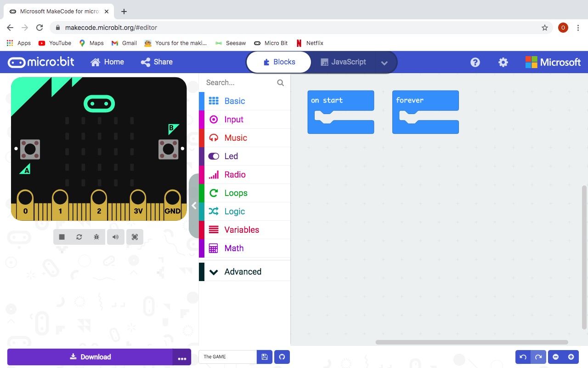
Task: Open the Variables blocks category
Action: coord(244,230)
